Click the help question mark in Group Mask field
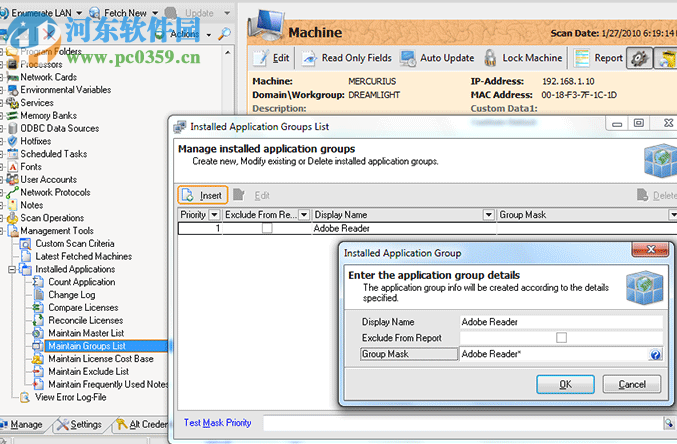 (655, 355)
